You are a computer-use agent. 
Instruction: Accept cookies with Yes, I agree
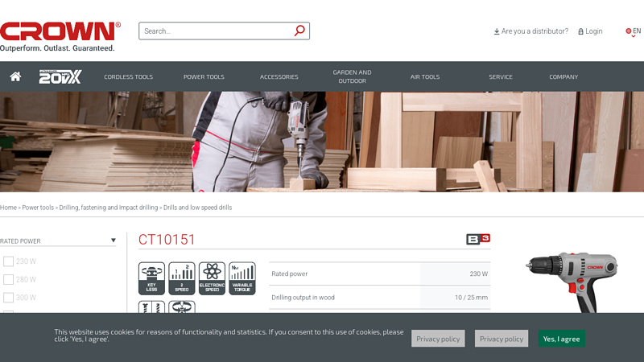[561, 339]
